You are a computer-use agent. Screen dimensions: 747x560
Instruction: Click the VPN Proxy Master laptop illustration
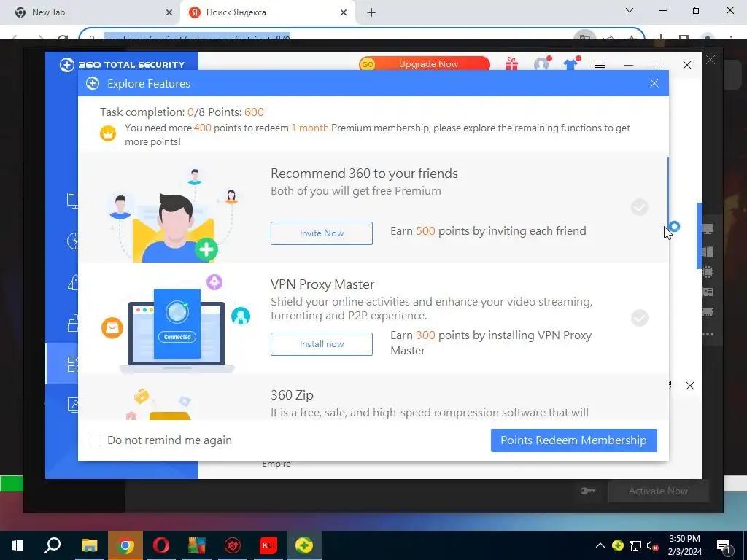pyautogui.click(x=177, y=324)
